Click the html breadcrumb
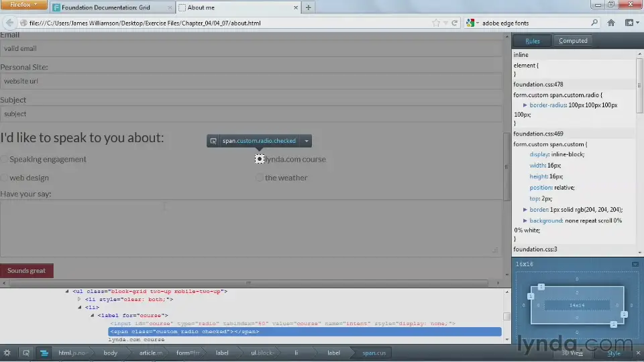Image resolution: width=644 pixels, height=362 pixels. [72, 353]
